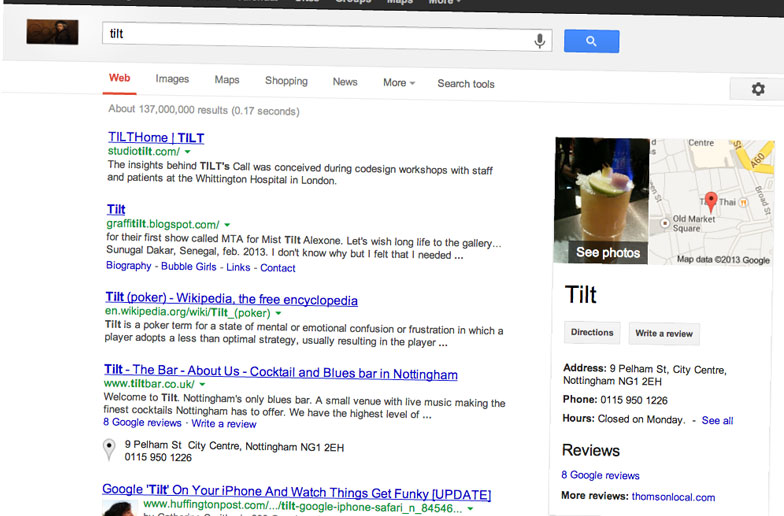Switch to the Shopping tab
This screenshot has width=784, height=516.
[286, 81]
